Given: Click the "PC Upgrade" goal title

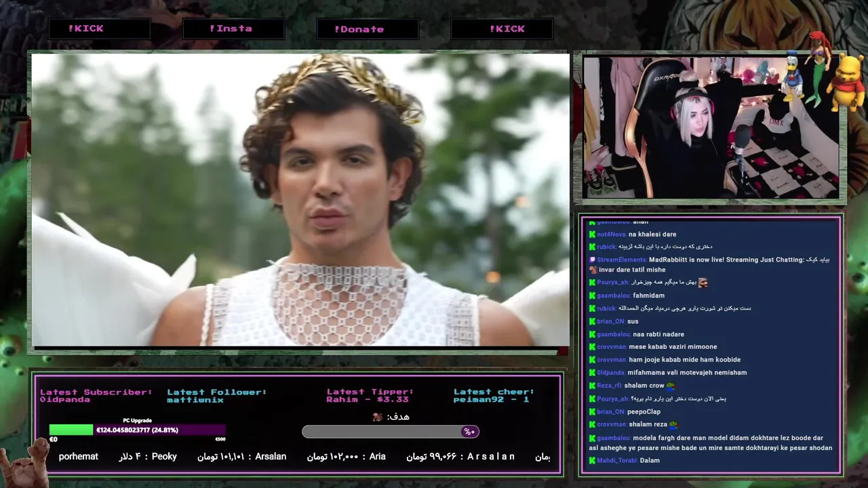Looking at the screenshot, I should [137, 420].
